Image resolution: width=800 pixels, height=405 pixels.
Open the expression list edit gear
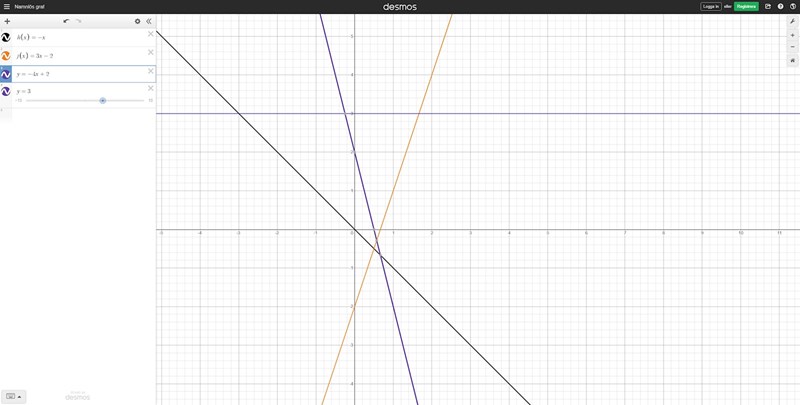tap(138, 21)
